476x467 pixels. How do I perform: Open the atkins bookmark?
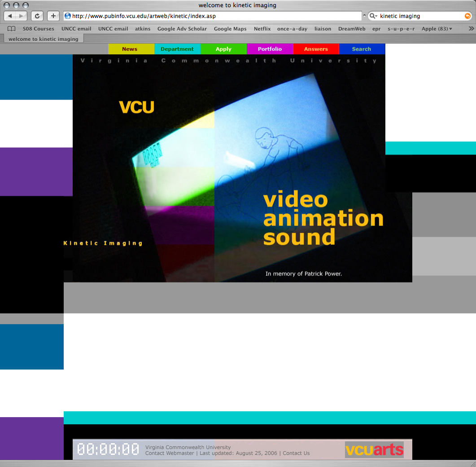[143, 29]
